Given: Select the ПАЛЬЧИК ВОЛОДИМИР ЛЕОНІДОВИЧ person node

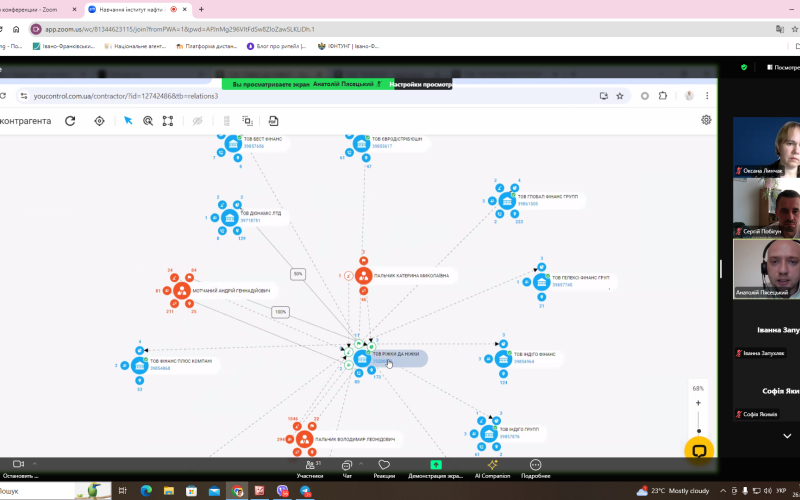Looking at the screenshot, I should pyautogui.click(x=305, y=439).
